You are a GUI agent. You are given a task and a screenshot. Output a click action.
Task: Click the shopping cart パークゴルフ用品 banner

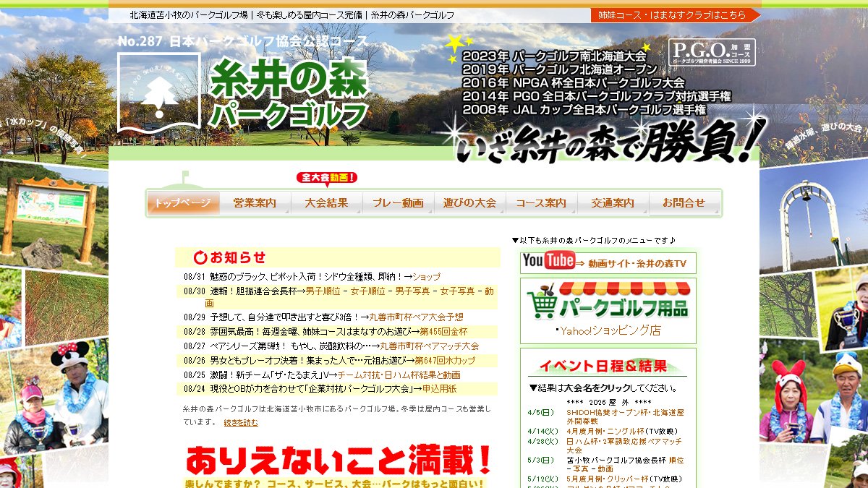tap(608, 301)
